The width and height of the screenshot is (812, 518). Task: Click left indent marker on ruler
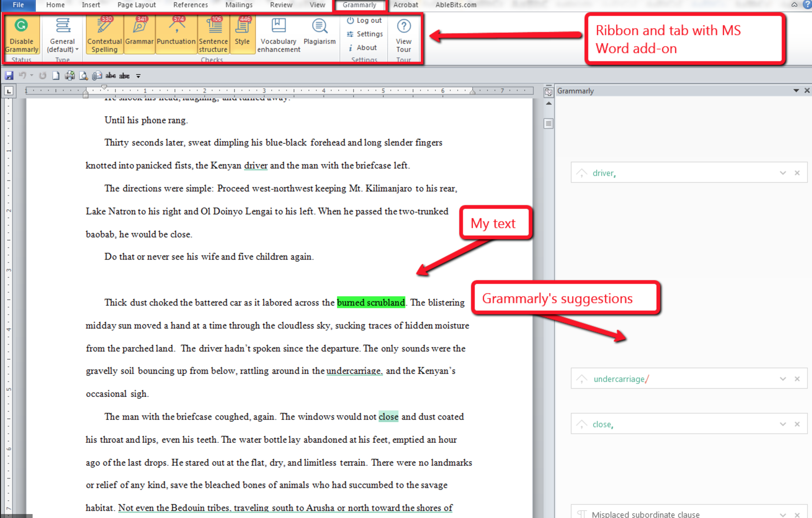coord(85,94)
